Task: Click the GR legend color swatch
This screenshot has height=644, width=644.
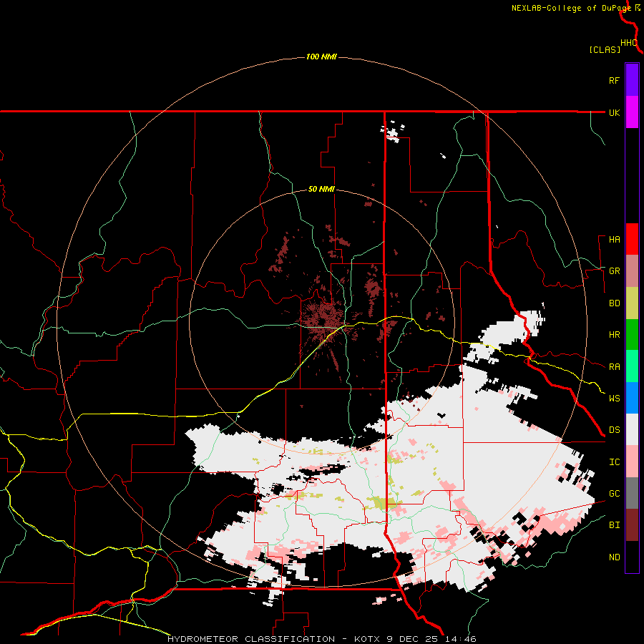Action: [632, 271]
